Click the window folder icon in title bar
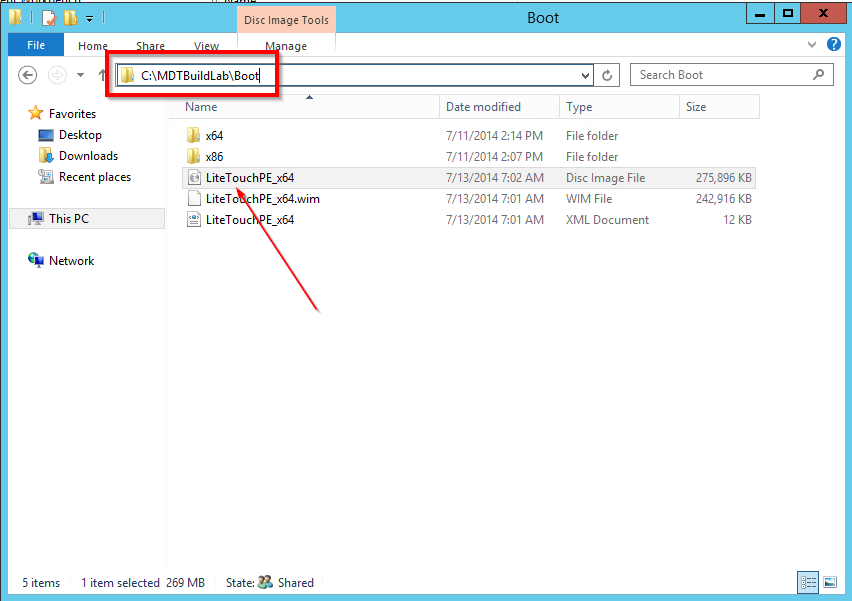This screenshot has height=601, width=852. (15, 17)
